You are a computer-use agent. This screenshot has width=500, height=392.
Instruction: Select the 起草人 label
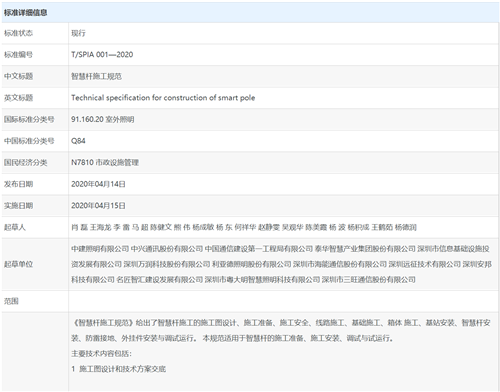tap(15, 227)
